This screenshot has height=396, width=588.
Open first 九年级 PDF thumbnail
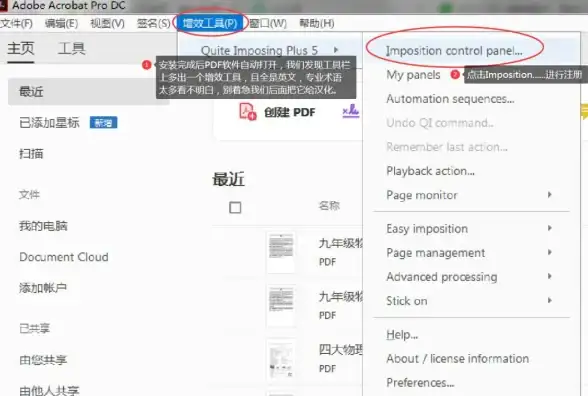click(x=281, y=252)
